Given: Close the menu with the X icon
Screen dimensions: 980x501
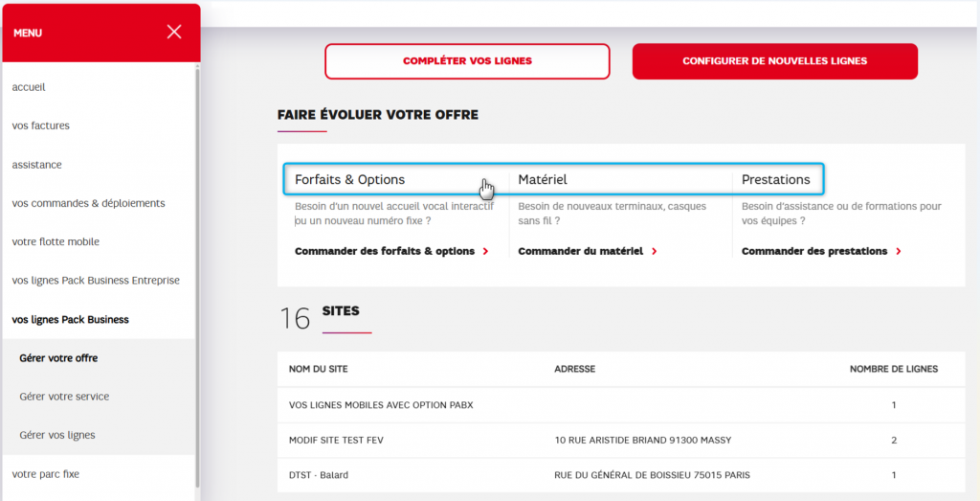Looking at the screenshot, I should pos(174,32).
